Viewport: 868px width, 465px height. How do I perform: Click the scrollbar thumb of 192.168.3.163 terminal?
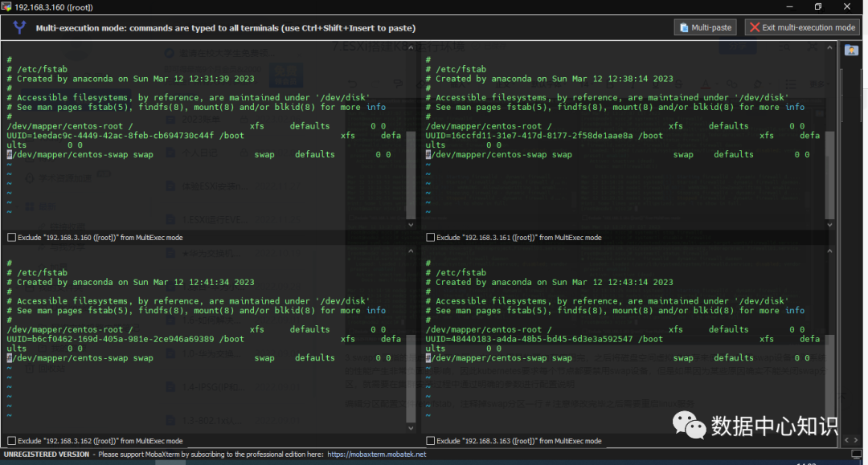coord(829,379)
